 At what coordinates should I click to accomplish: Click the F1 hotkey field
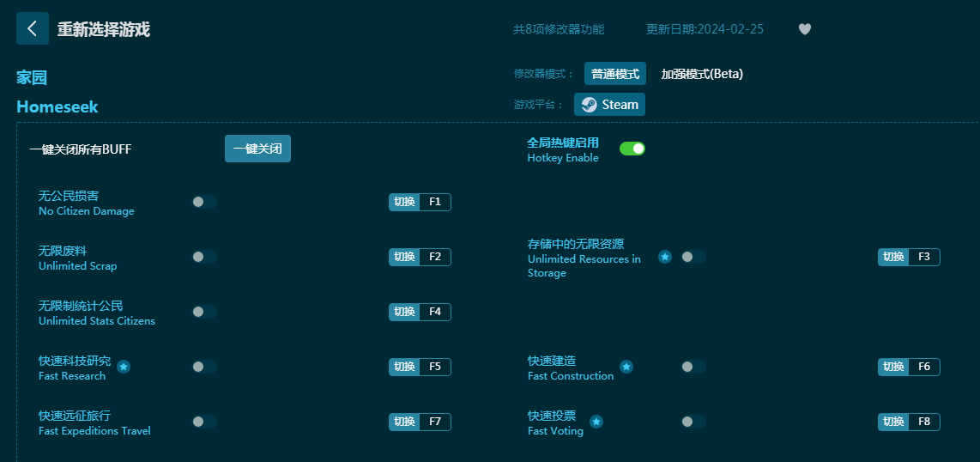tap(435, 202)
